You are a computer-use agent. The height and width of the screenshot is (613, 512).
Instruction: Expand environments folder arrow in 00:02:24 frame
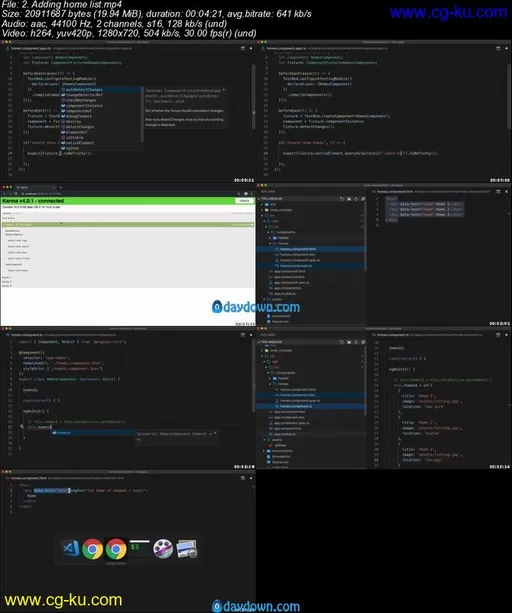265,451
